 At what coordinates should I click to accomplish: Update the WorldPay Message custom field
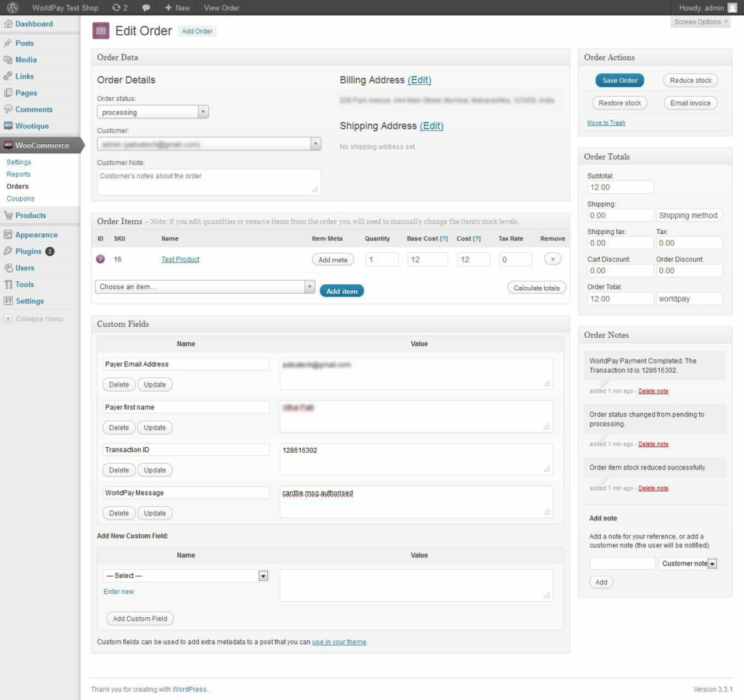[x=155, y=513]
